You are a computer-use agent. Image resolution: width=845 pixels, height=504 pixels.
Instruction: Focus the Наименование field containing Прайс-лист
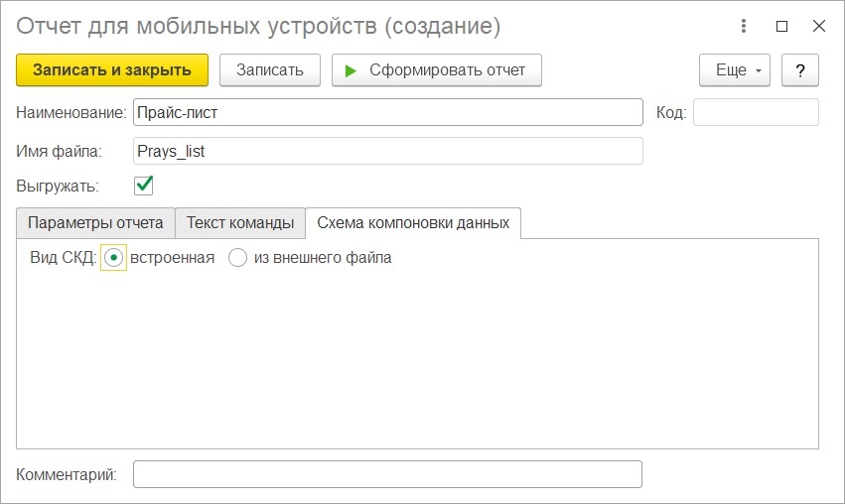tap(388, 112)
